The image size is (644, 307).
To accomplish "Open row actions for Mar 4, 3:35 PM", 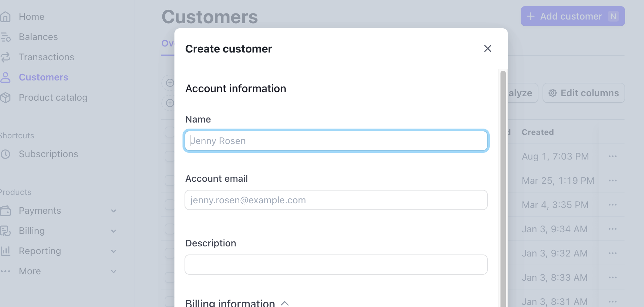I will (x=613, y=205).
